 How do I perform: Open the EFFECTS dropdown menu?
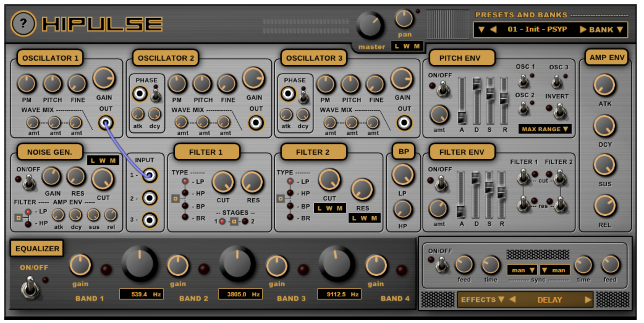click(482, 299)
